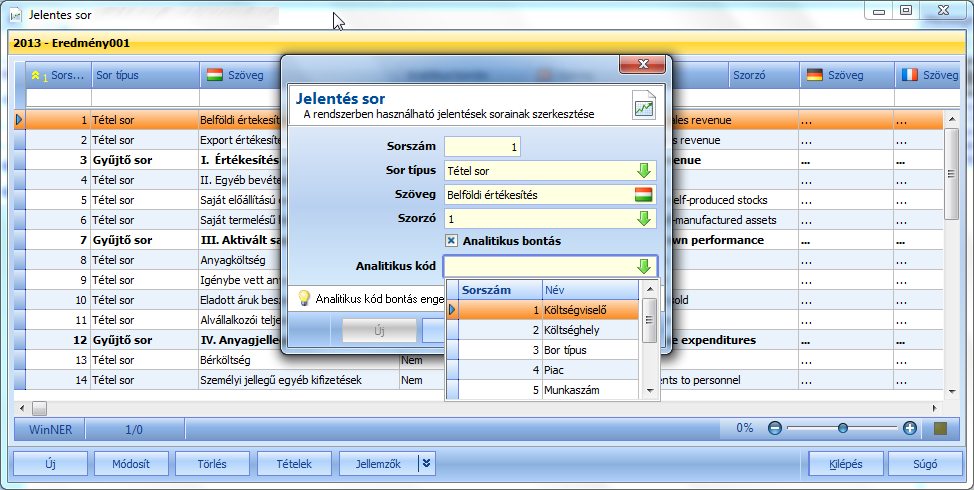Collapse the Analitikus kód dropdown arrow
The height and width of the screenshot is (490, 974).
point(644,266)
